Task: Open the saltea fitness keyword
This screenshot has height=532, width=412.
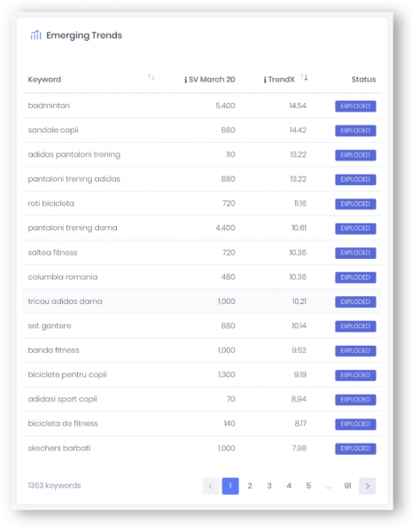Action: 52,253
